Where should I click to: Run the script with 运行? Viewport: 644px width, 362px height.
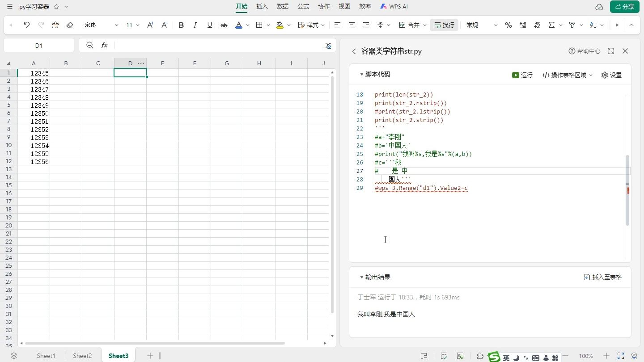(x=522, y=75)
